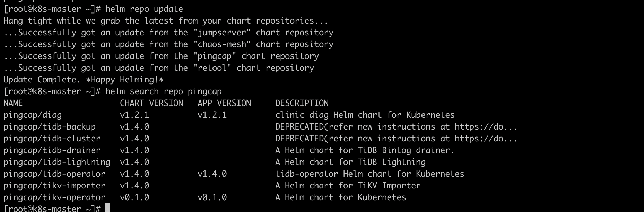Click the "helm search repo pingcap" command text
Screen dimensions: 644x212
[x=163, y=91]
